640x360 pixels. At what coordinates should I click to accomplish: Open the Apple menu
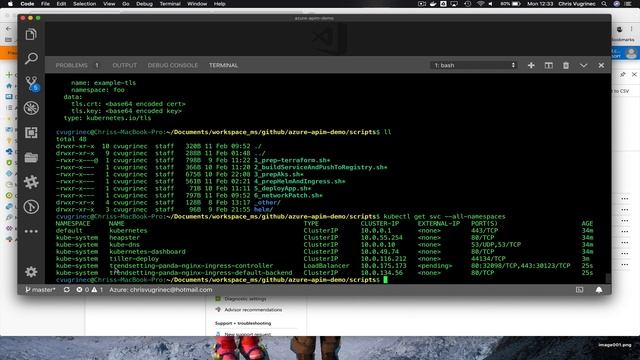tap(10, 4)
